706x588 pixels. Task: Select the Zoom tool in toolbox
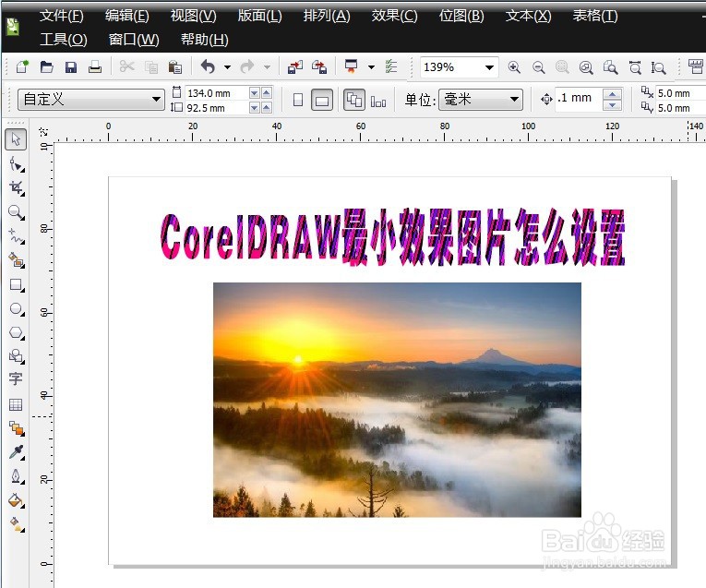point(17,212)
